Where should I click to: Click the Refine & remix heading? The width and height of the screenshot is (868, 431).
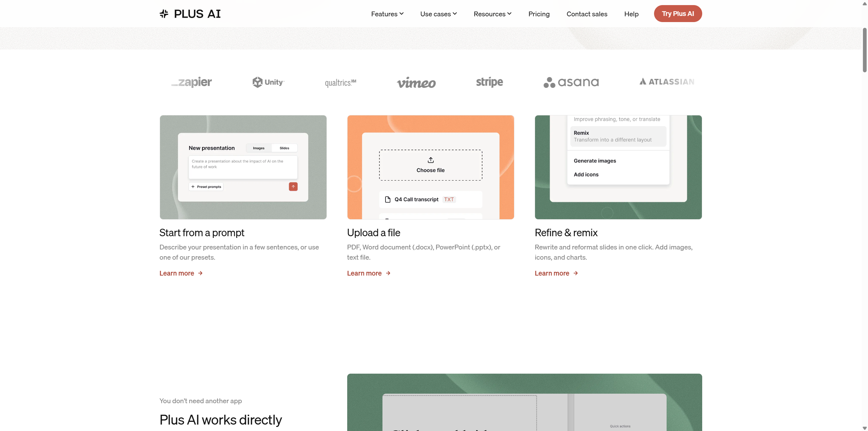[x=566, y=233]
